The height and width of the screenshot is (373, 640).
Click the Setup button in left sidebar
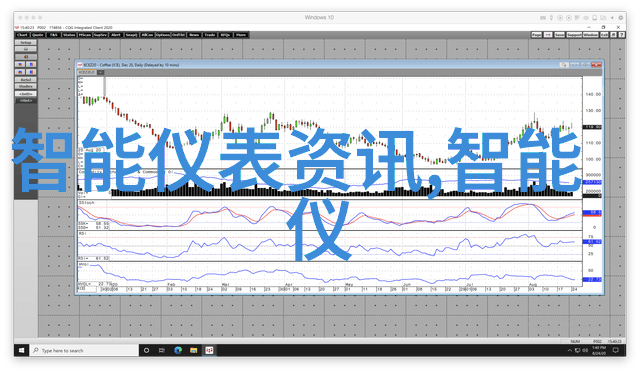point(26,42)
